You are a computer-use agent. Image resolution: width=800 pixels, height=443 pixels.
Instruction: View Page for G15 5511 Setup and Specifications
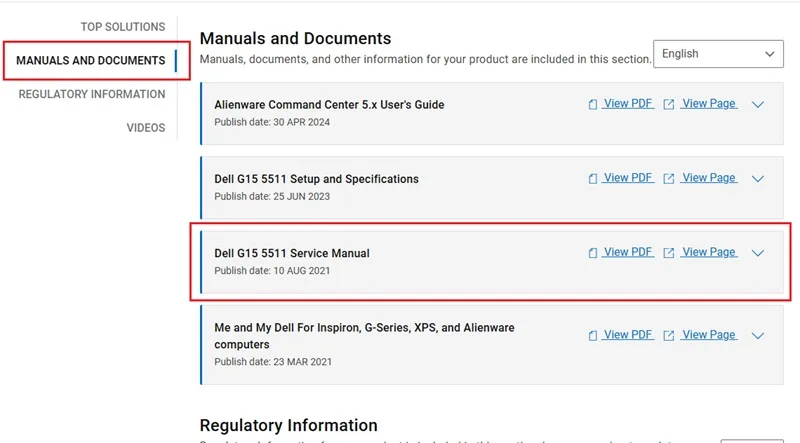[709, 178]
